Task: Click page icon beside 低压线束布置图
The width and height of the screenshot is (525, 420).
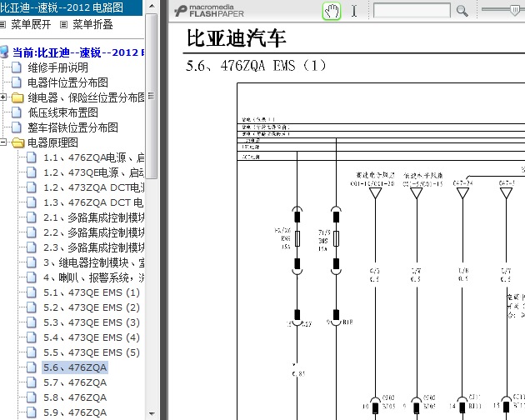Action: pyautogui.click(x=17, y=112)
